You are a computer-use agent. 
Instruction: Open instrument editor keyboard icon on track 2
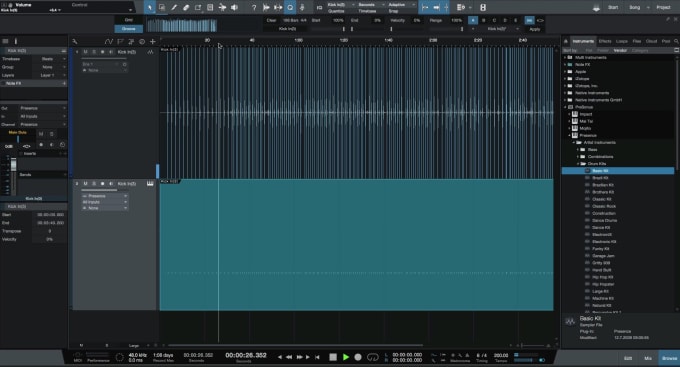click(150, 184)
